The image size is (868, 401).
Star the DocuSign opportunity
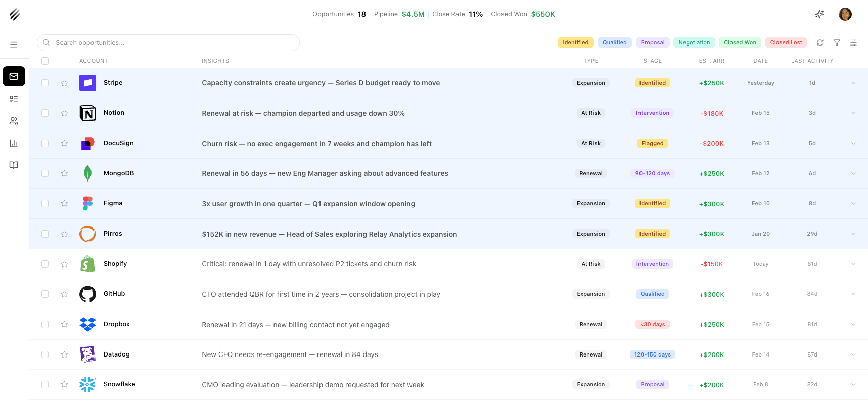[64, 143]
